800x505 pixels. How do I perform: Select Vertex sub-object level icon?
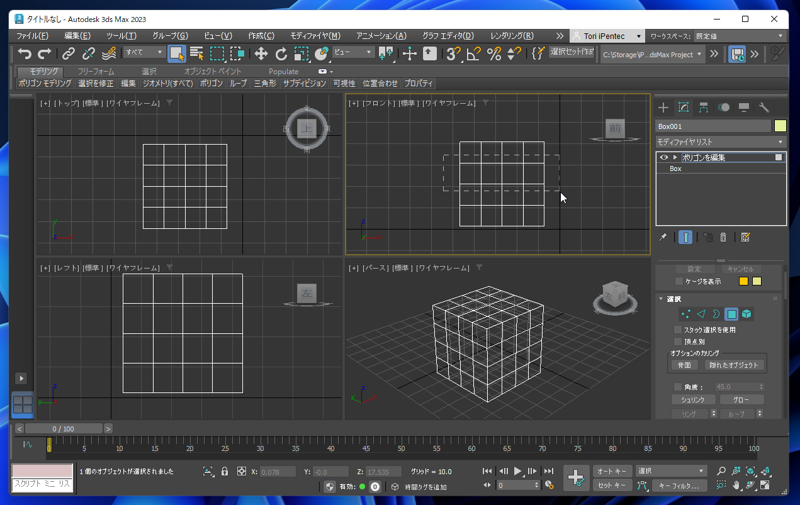(686, 314)
